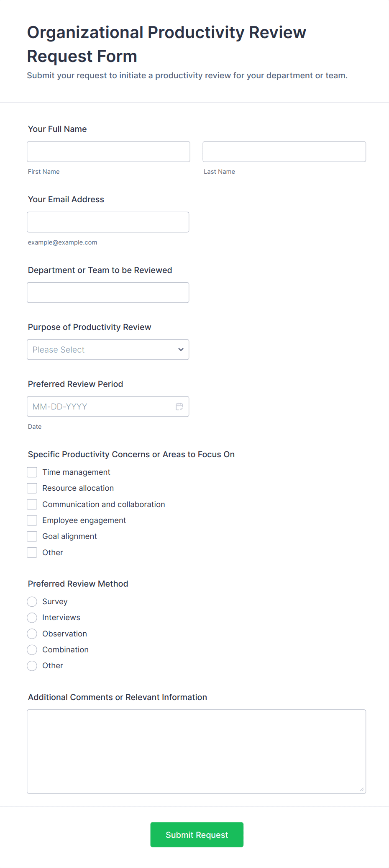Click the Preferred Review Period date field

(100, 406)
